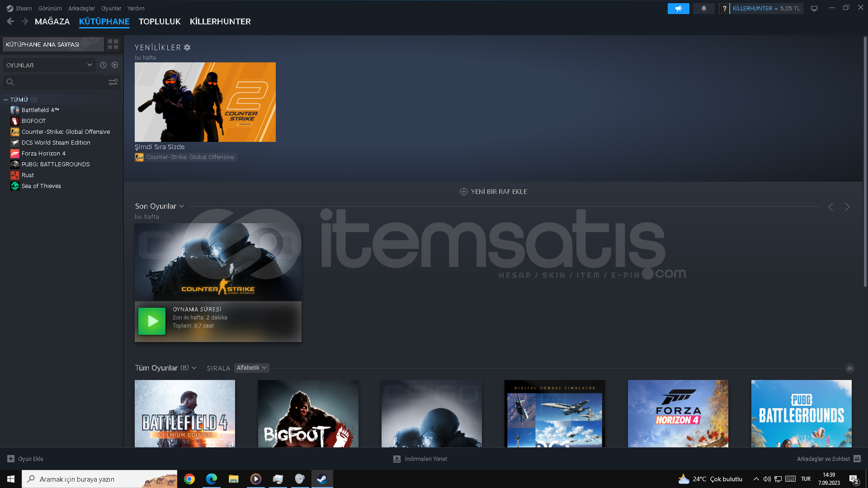
Task: Select PUBG: BATTLEGROUNDS in game list
Action: (56, 164)
